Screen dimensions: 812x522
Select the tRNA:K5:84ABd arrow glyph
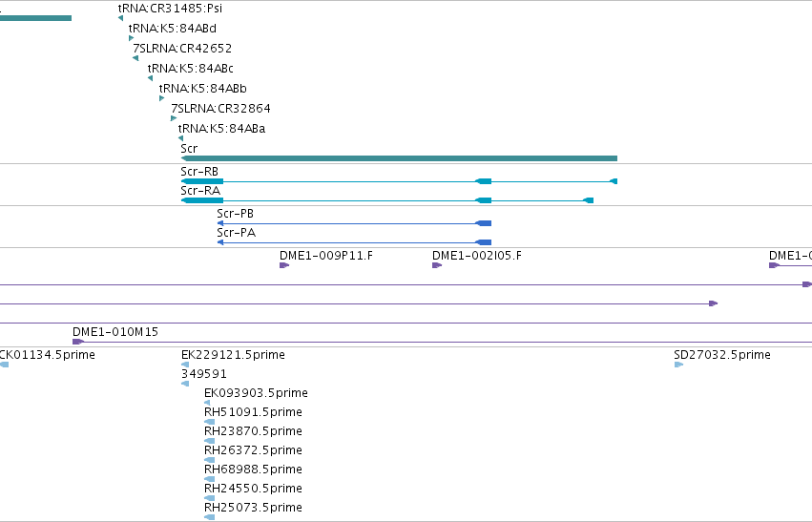[131, 38]
